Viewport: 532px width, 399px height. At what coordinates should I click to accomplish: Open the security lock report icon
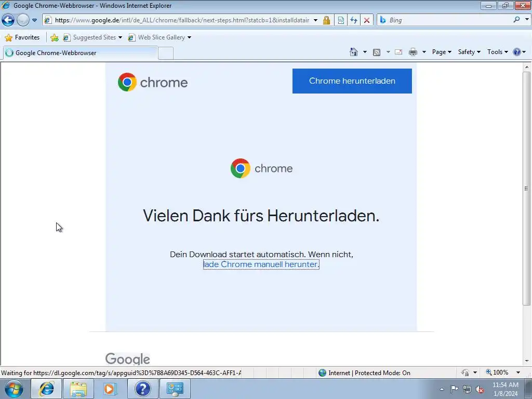pyautogui.click(x=326, y=20)
